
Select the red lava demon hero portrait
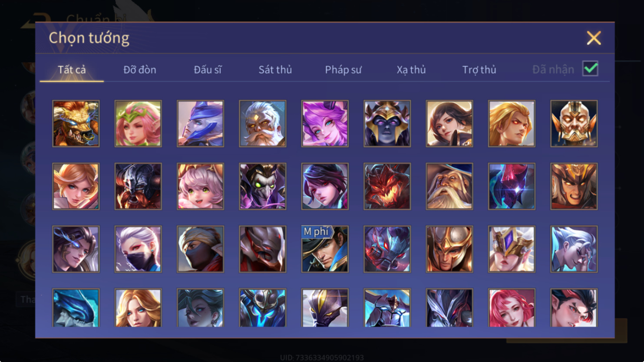(387, 186)
